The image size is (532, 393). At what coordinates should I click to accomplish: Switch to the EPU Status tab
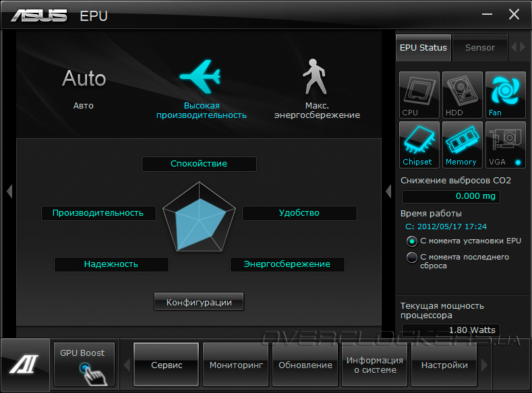point(423,48)
